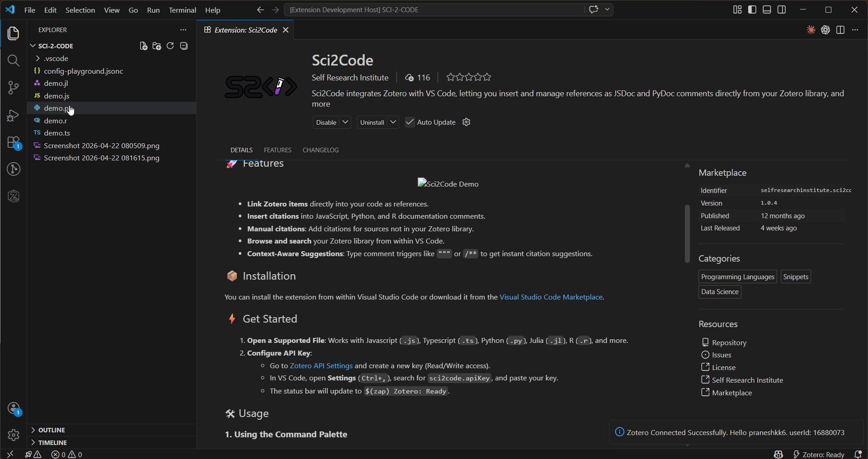Create a new folder in SCI-2-CODE
This screenshot has height=459, width=868.
[x=157, y=46]
